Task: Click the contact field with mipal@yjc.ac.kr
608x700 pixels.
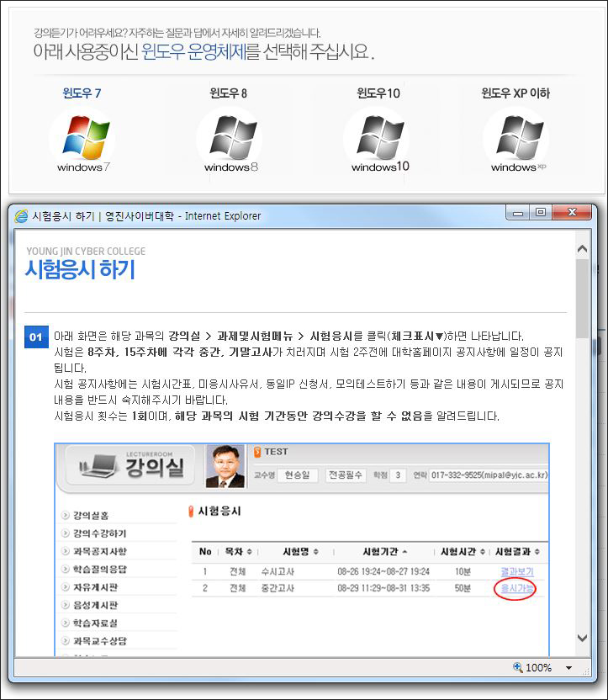Action: coord(489,475)
